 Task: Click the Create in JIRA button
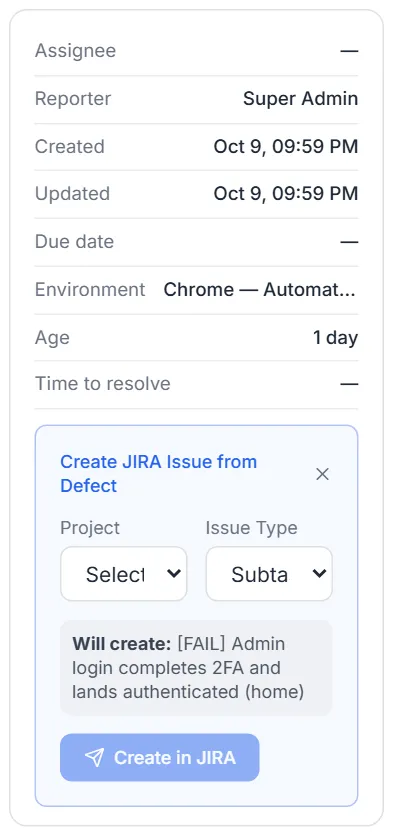159,758
